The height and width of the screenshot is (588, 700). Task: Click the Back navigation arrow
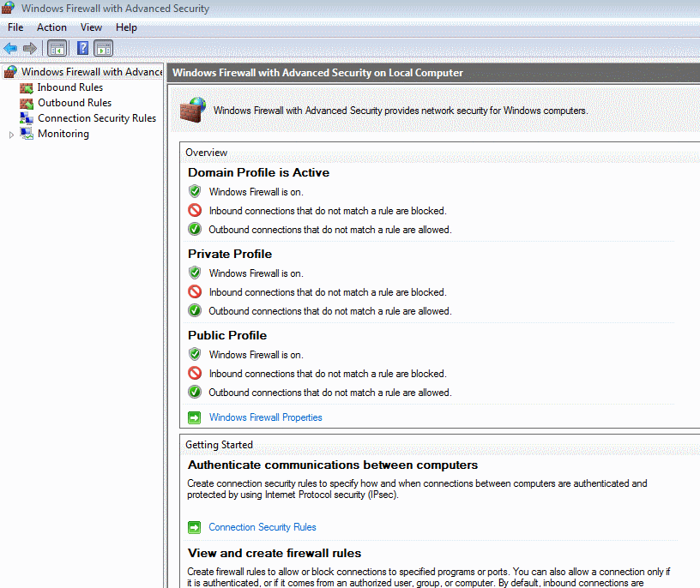click(x=12, y=48)
